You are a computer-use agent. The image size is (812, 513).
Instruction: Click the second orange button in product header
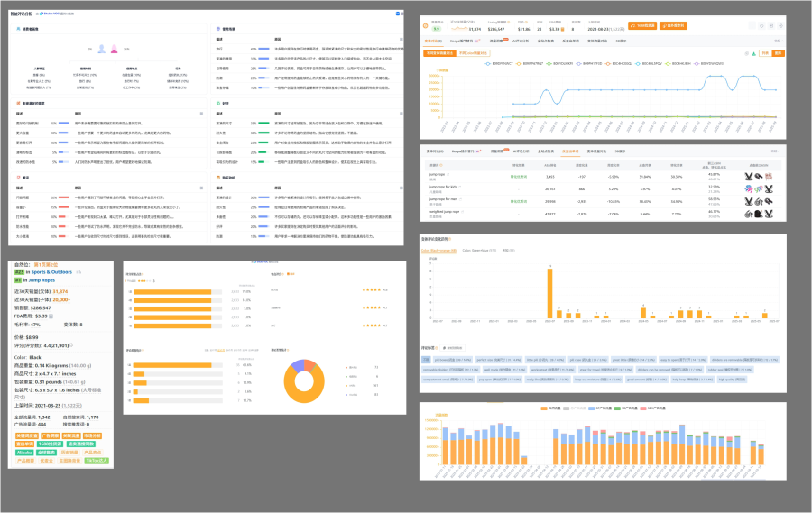coord(673,25)
